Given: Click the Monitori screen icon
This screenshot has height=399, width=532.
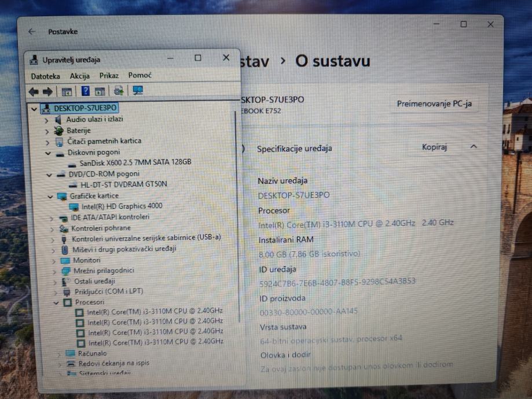Looking at the screenshot, I should [x=65, y=261].
